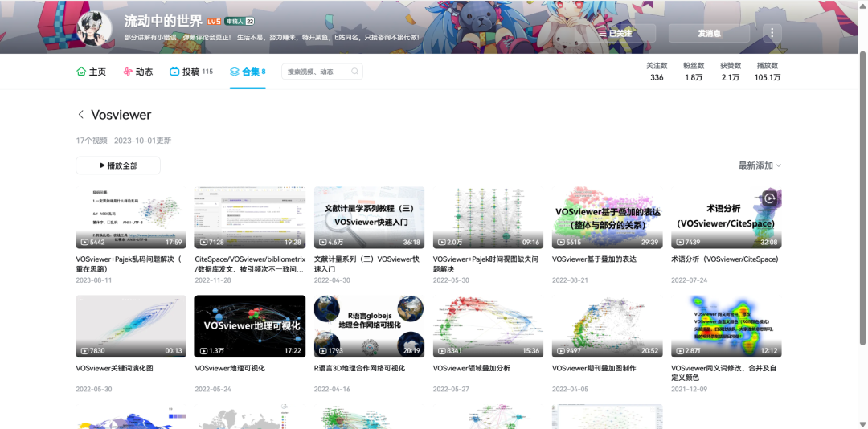Open the 投稿 uploads tab
868x429 pixels.
pyautogui.click(x=190, y=71)
